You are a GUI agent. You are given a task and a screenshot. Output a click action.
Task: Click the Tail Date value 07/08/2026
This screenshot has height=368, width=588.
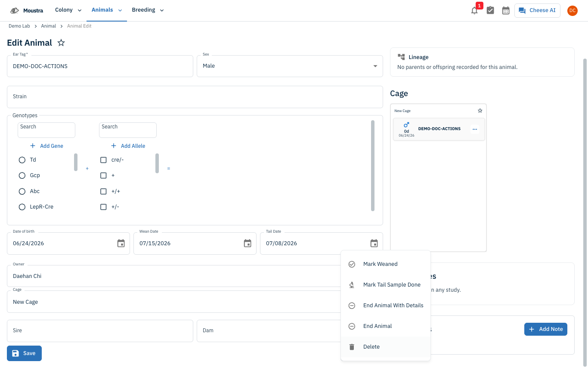tap(282, 243)
